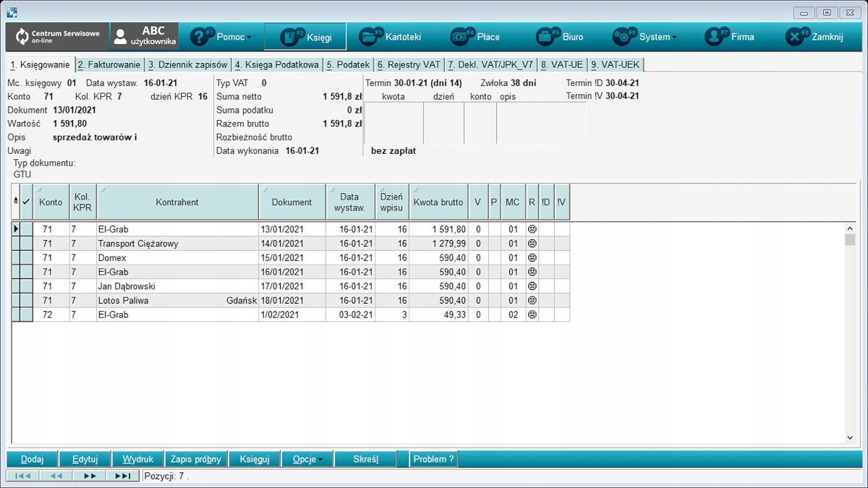Open the Dziennik zapisów tab
The height and width of the screenshot is (488, 868).
point(188,65)
